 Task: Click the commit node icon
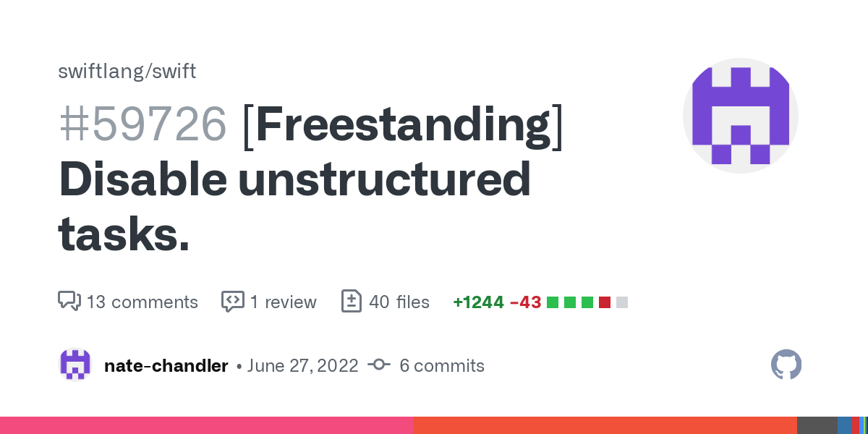coord(379,365)
